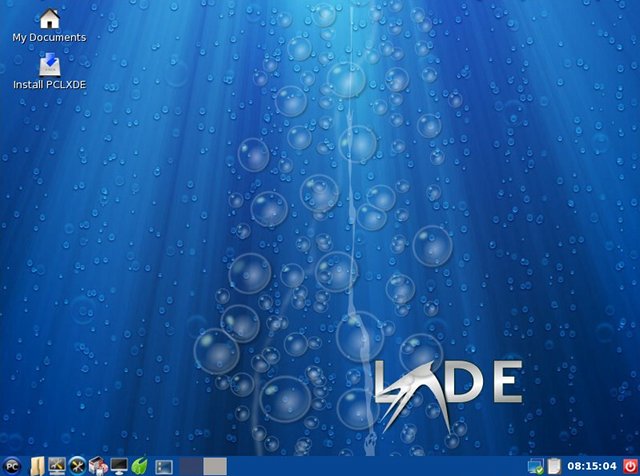The image size is (640, 476).
Task: Launch the package manager boxes icon
Action: [98, 466]
